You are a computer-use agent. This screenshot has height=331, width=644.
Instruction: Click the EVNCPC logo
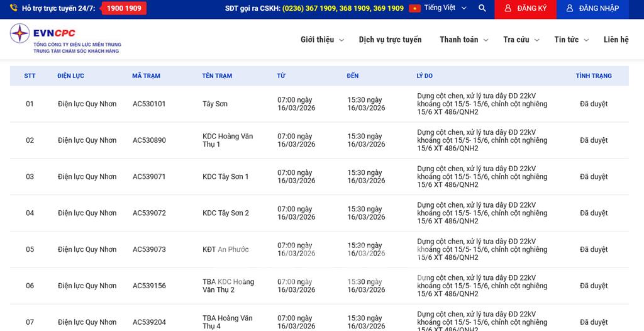(65, 39)
